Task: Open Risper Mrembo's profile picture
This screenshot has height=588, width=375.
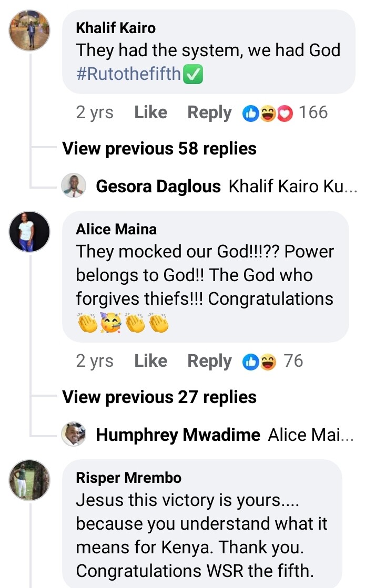Action: (x=30, y=480)
